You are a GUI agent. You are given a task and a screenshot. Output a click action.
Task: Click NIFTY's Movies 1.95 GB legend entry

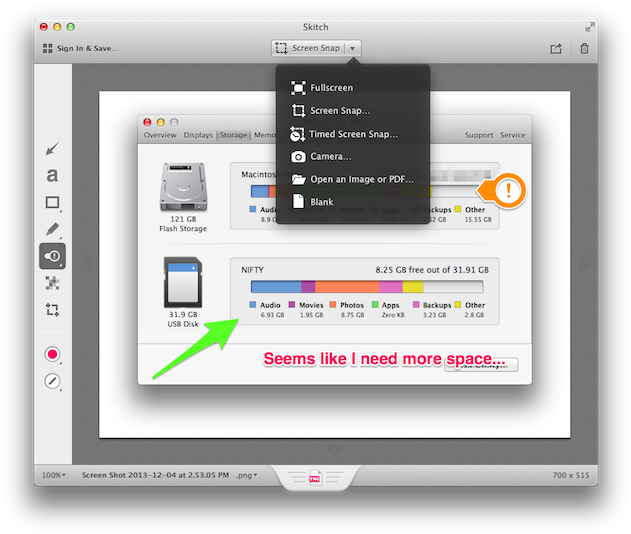point(307,309)
